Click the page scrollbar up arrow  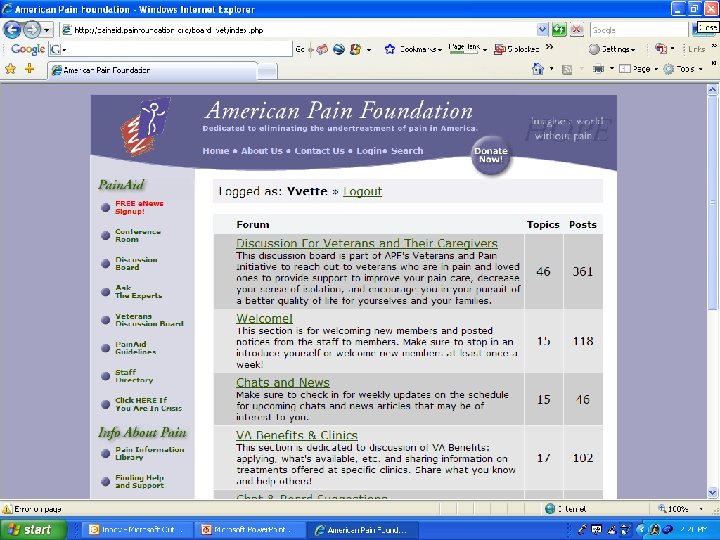[712, 90]
